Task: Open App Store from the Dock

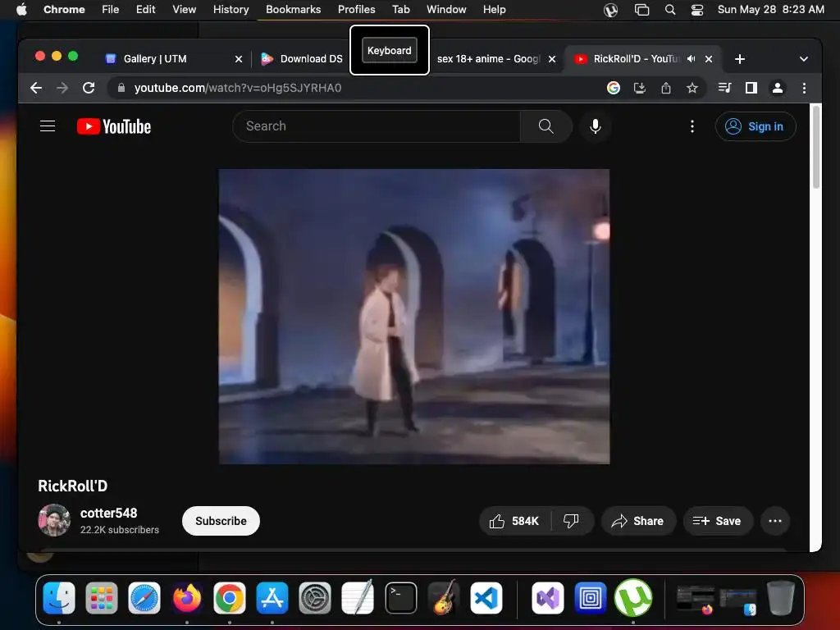Action: coord(272,597)
